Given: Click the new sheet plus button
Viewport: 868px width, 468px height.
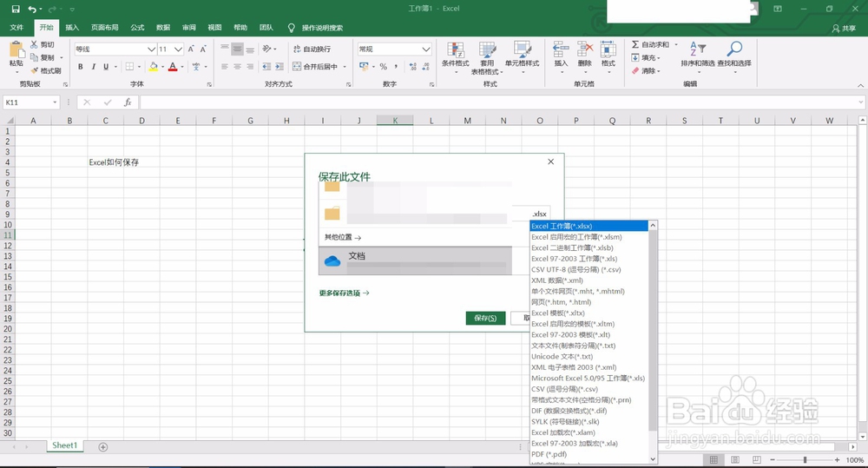Looking at the screenshot, I should (103, 447).
